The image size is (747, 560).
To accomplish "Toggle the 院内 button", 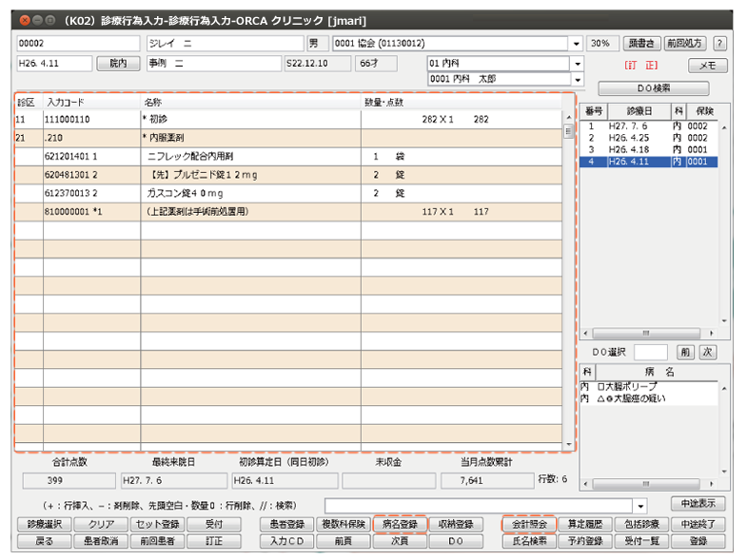I will [118, 64].
